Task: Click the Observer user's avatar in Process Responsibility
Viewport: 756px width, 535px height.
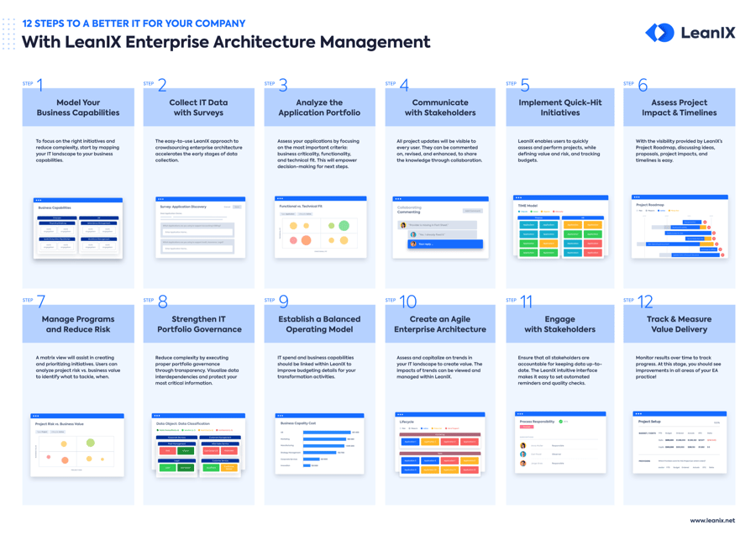Action: point(523,454)
